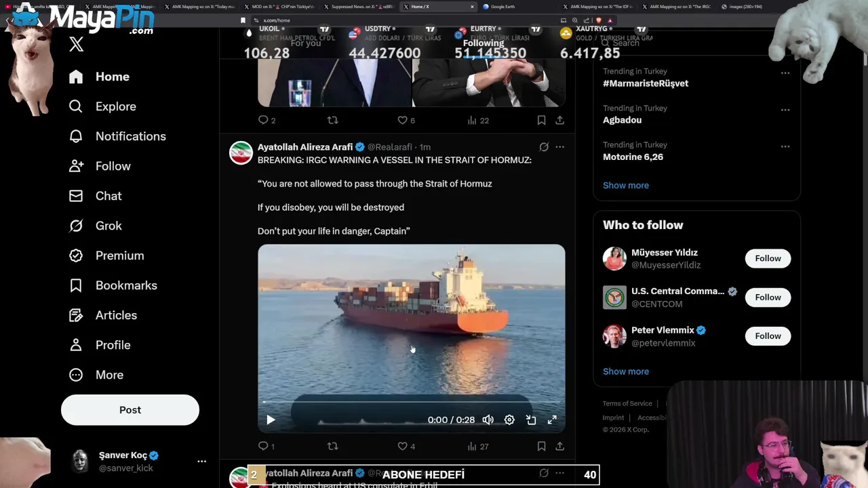Open Profile from the sidebar
Screen dimensions: 868x488
click(99, 345)
